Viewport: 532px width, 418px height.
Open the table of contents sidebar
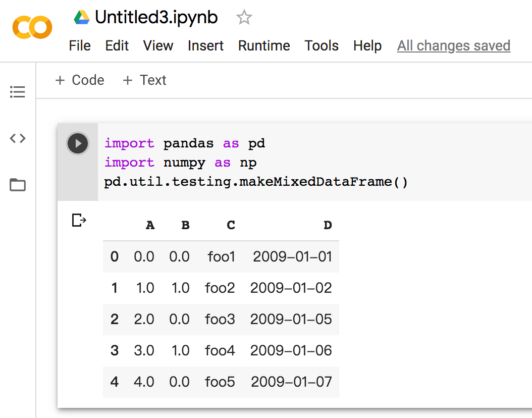click(18, 92)
